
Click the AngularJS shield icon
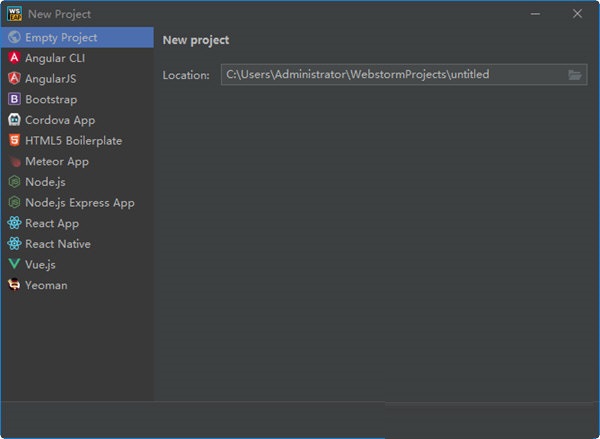coord(15,79)
